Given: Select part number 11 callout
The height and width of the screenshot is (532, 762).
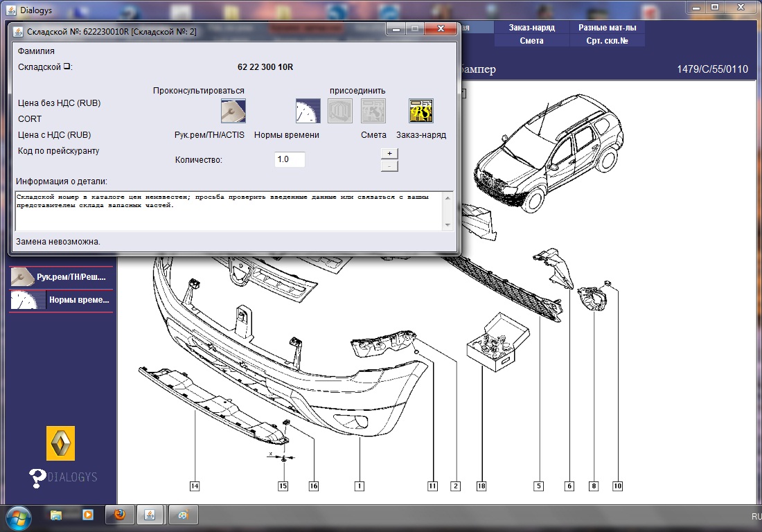Looking at the screenshot, I should [432, 486].
